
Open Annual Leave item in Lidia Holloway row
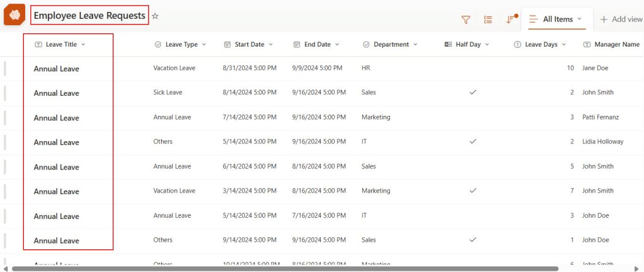click(56, 142)
